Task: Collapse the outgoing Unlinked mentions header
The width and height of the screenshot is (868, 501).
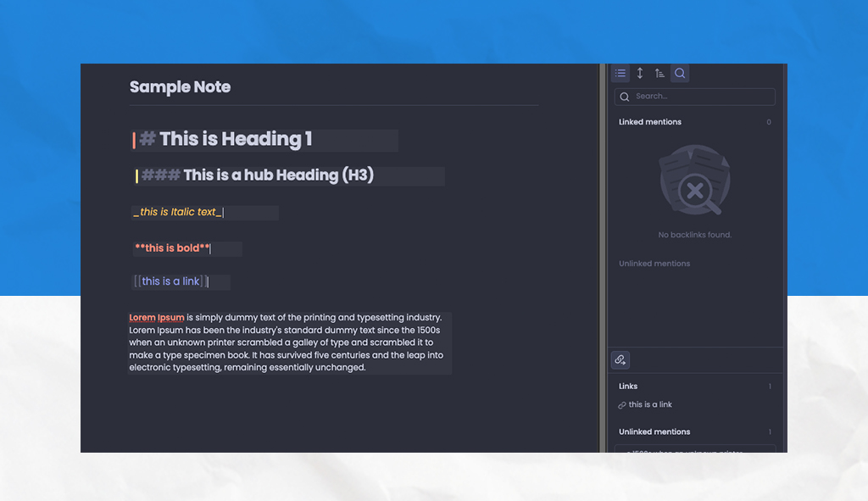Action: click(654, 432)
